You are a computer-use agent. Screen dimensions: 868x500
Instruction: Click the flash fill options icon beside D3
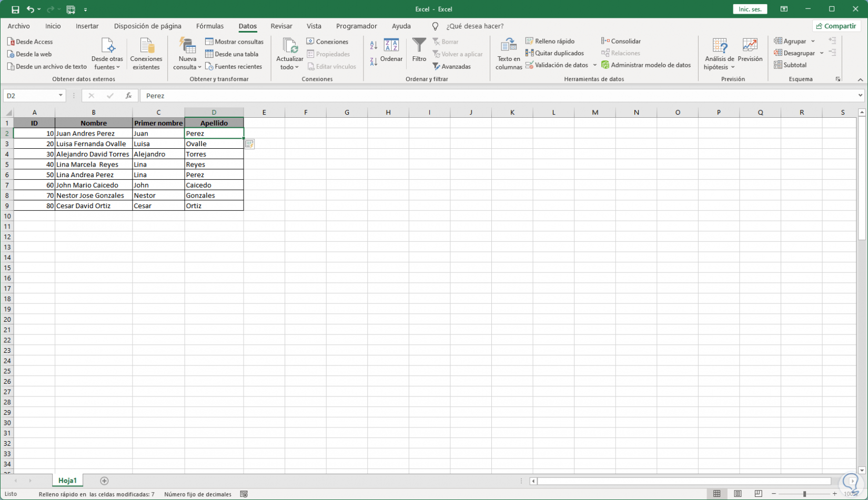(249, 144)
